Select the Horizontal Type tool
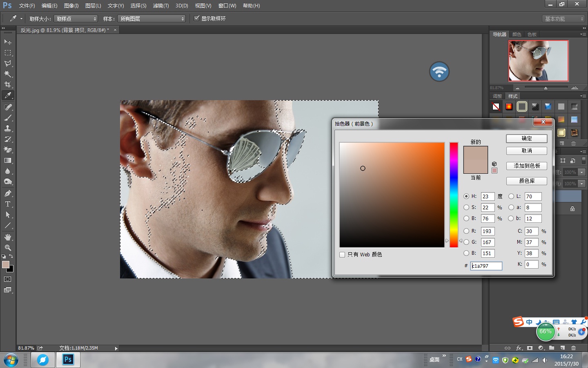This screenshot has height=368, width=588. point(8,204)
